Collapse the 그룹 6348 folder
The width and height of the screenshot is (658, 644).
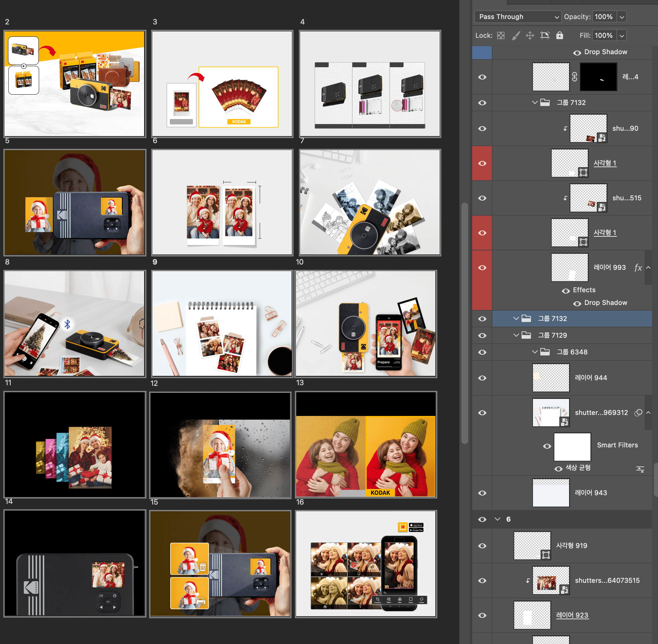point(535,352)
